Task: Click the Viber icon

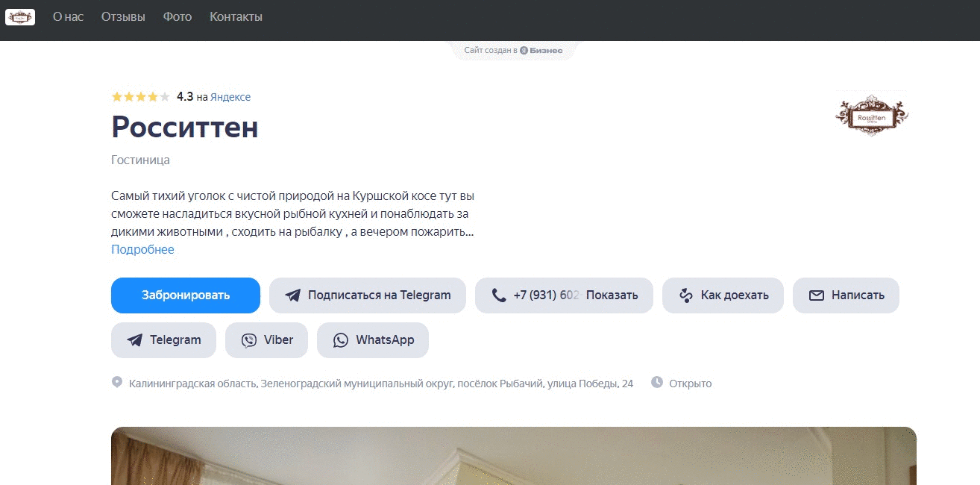Action: pyautogui.click(x=248, y=340)
